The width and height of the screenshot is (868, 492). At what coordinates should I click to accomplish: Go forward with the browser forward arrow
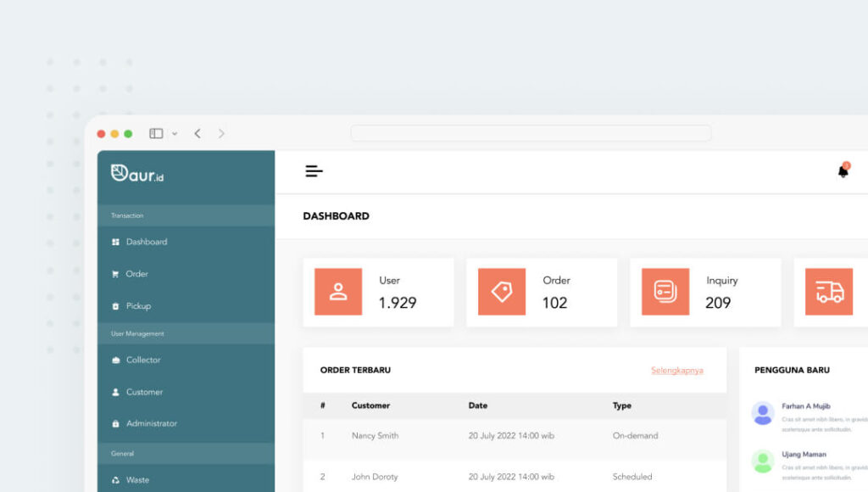(x=221, y=133)
